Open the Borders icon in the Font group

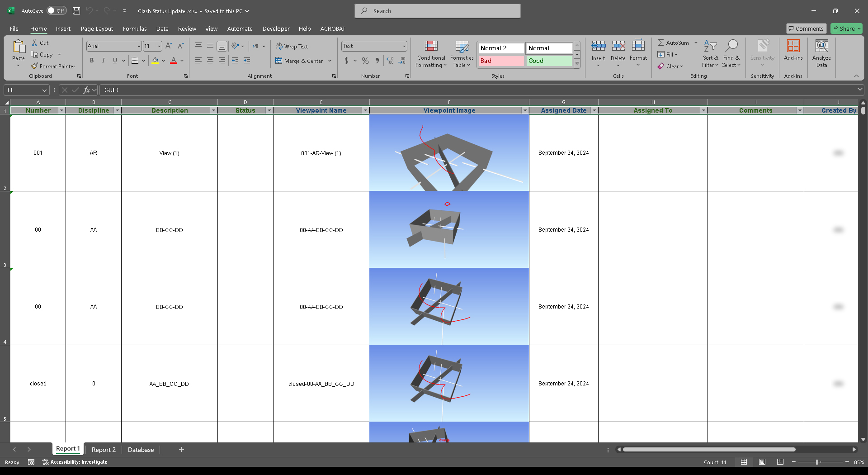135,61
